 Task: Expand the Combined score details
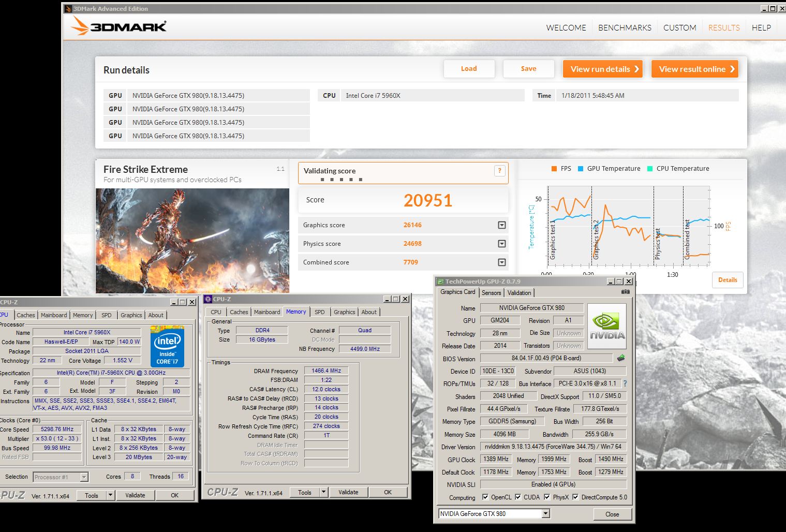[501, 262]
